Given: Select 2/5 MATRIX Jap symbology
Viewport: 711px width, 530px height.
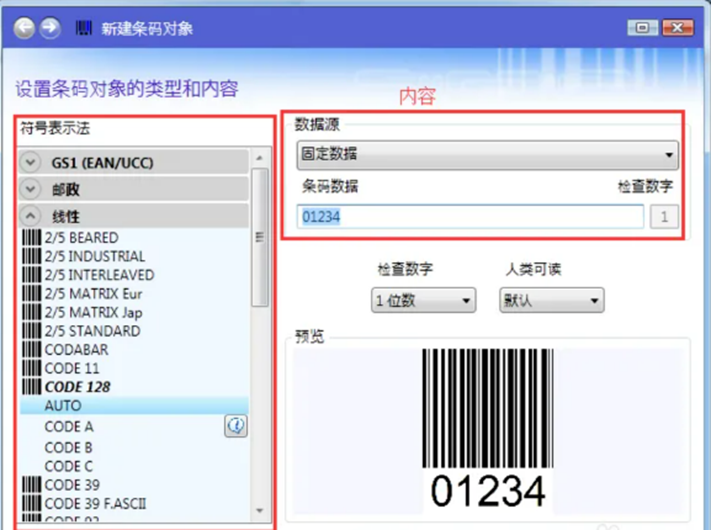Looking at the screenshot, I should 93,312.
